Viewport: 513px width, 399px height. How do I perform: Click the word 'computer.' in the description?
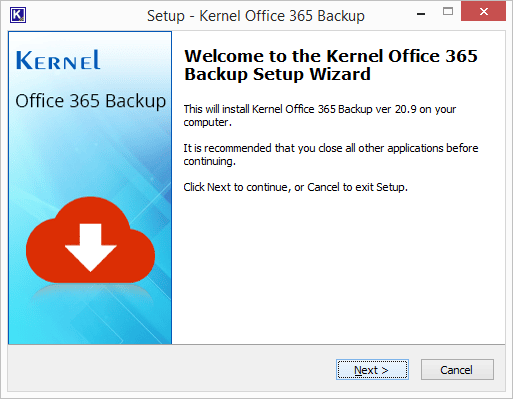point(207,123)
